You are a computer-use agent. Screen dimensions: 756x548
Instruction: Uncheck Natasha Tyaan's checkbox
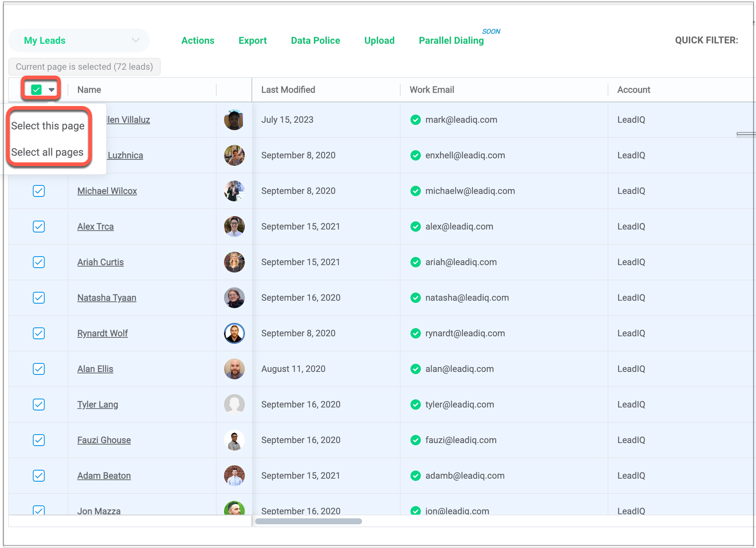(39, 298)
